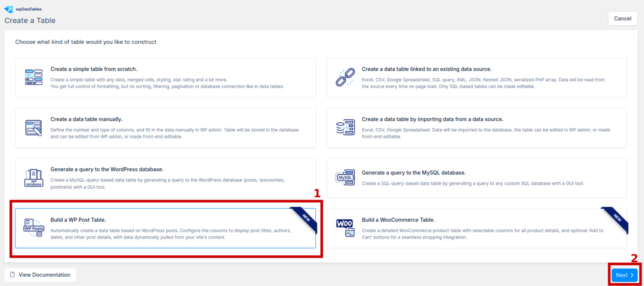This screenshot has height=286, width=644.
Task: Click the MySQL query icon
Action: [x=345, y=178]
